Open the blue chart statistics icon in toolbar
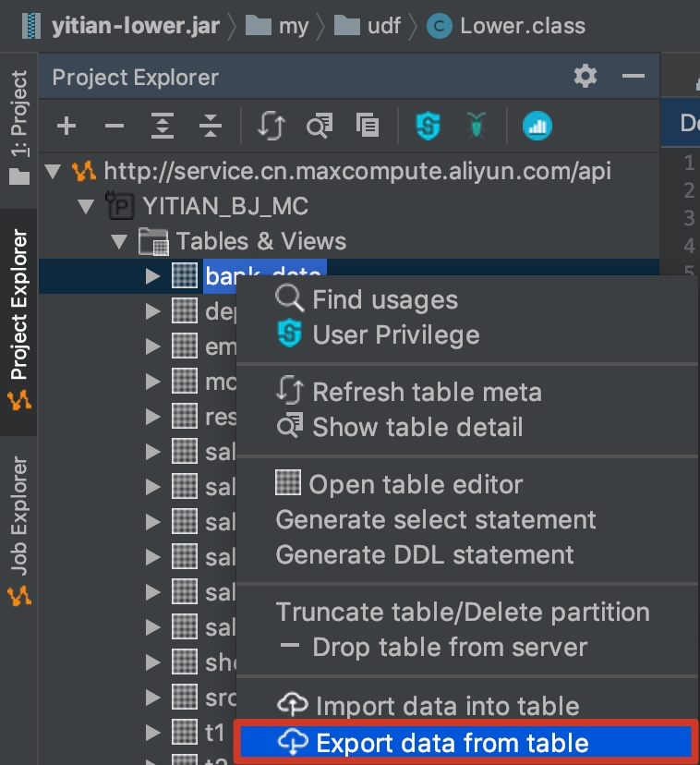Viewport: 700px width, 765px height. 537,127
